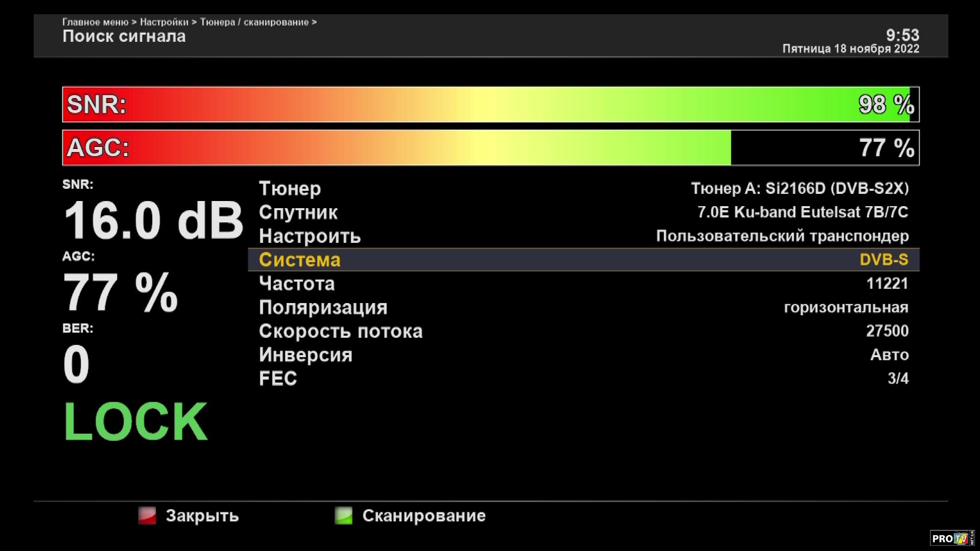980x551 pixels.
Task: Change the Спутник value 7.0E Eutelsat
Action: click(802, 212)
